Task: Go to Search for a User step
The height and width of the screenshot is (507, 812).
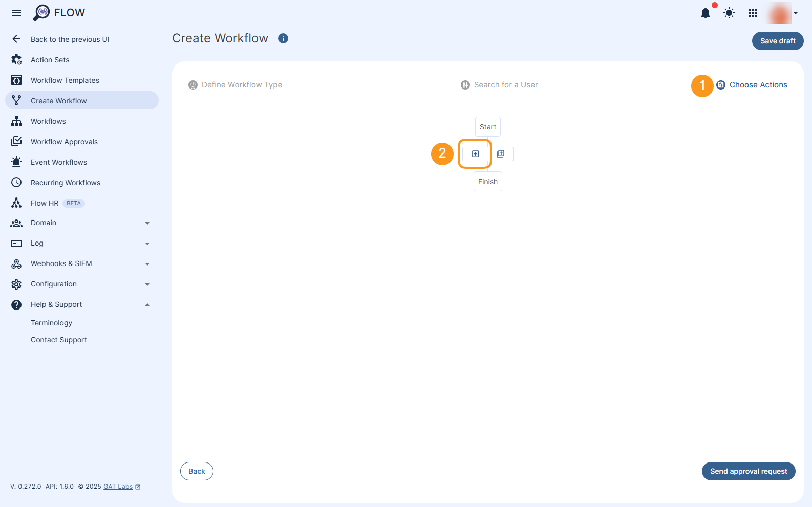Action: pos(506,85)
